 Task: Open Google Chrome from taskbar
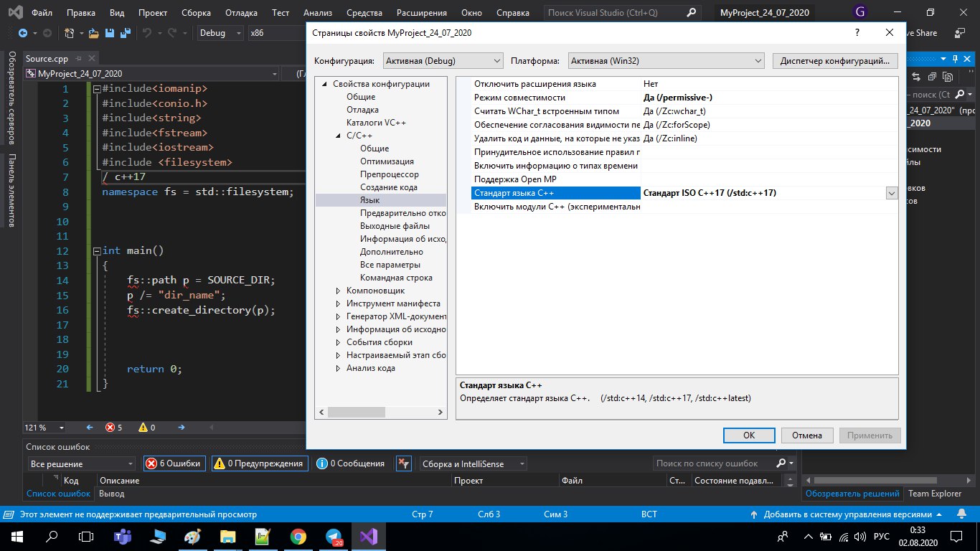(x=298, y=536)
